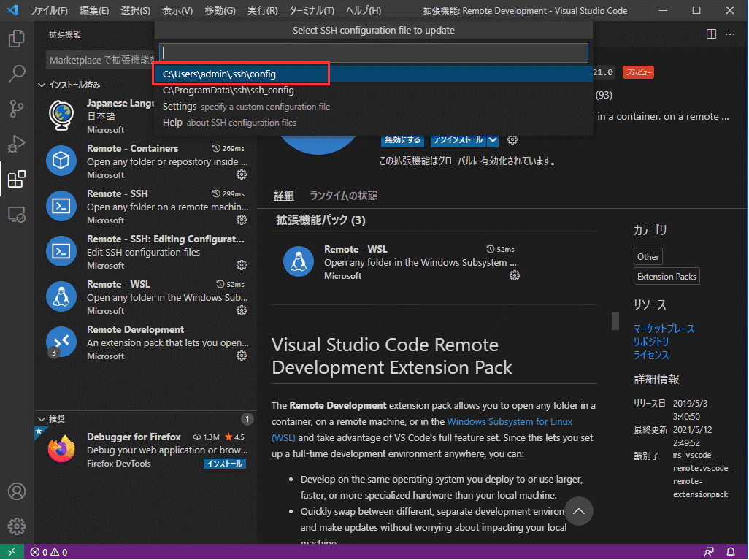Click the Other category tag
Image resolution: width=749 pixels, height=560 pixels.
click(648, 256)
